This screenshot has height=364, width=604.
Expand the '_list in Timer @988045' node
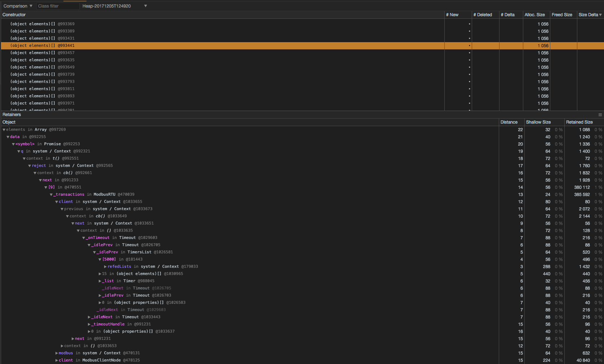click(100, 281)
